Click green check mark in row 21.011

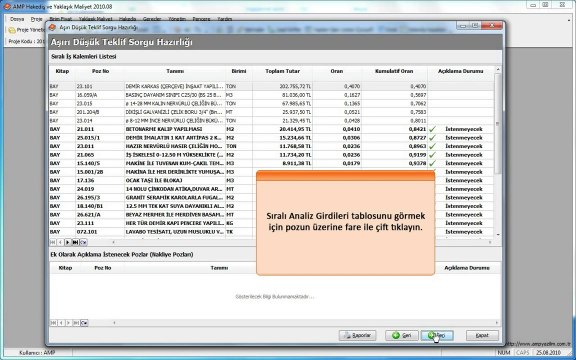pos(432,129)
